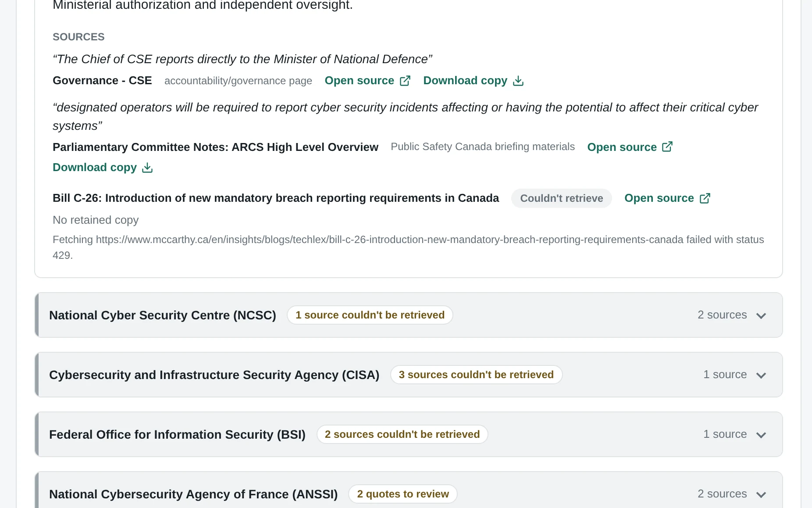Click chevron on BSI row
812x508 pixels.
pos(761,435)
